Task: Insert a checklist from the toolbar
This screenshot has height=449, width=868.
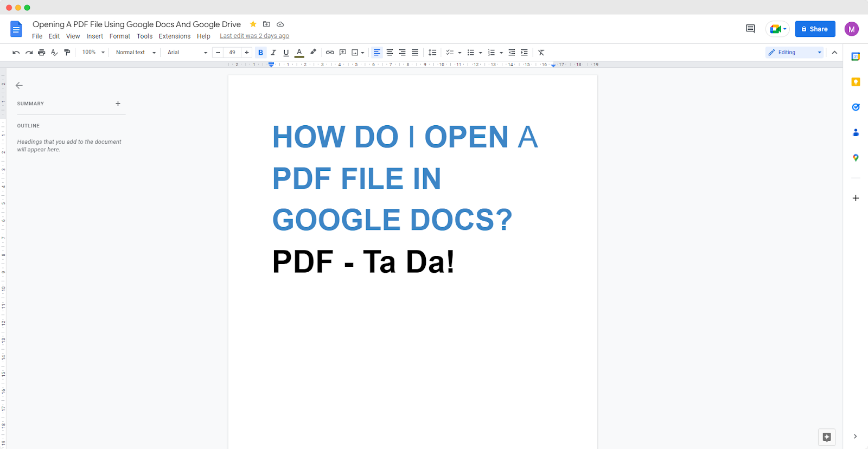Action: (x=450, y=53)
